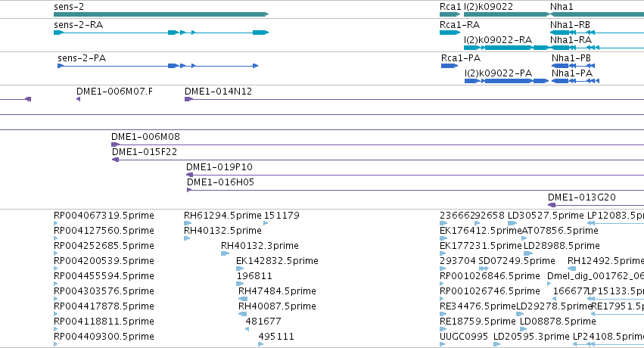The image size is (644, 348).
Task: Select the DME1-019P10 clone label
Action: coord(219,167)
